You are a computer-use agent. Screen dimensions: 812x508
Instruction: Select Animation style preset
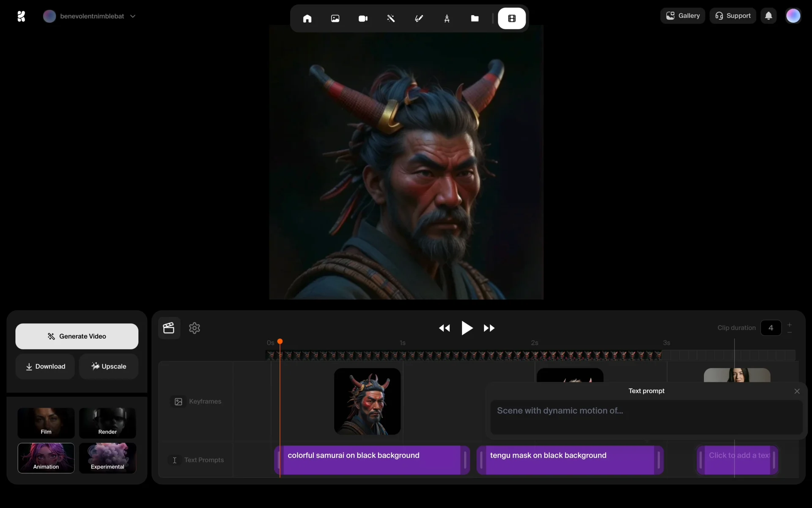[x=46, y=458]
